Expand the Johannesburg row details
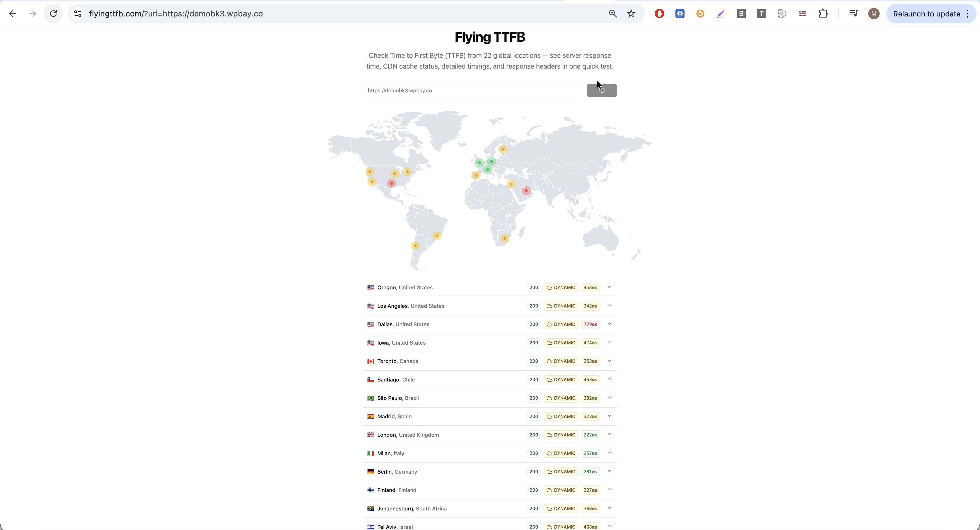This screenshot has width=980, height=530. click(609, 508)
